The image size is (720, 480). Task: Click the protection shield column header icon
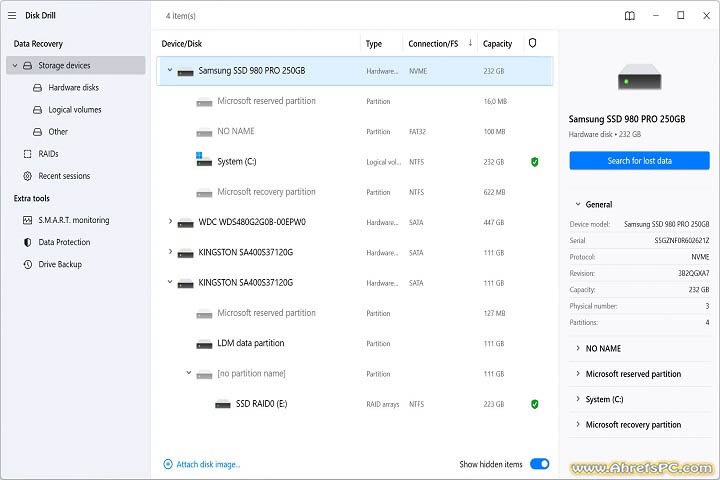tap(532, 43)
